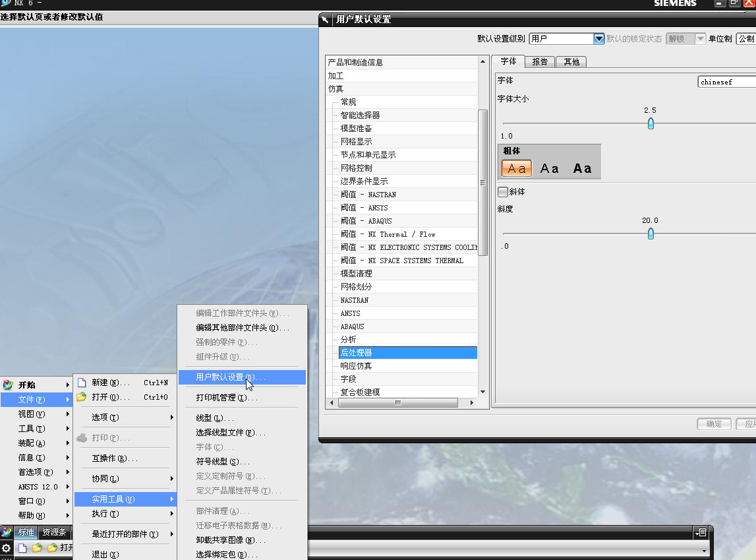Click the tree list scroll-up arrow
Image resolution: width=756 pixels, height=560 pixels.
[482, 62]
